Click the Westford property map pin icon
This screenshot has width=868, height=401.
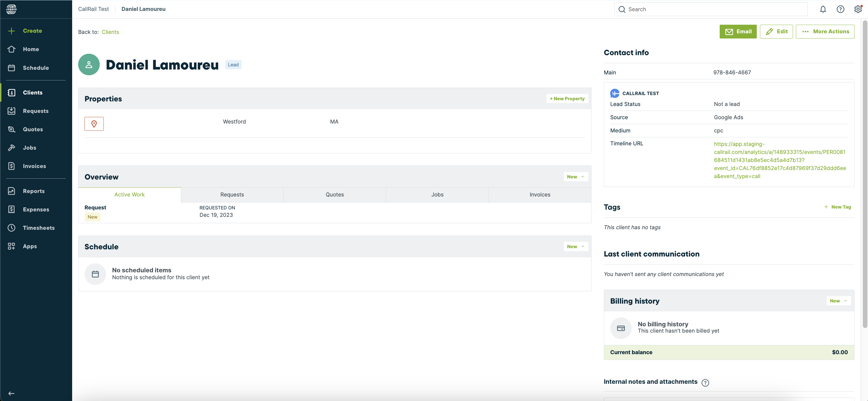tap(94, 124)
